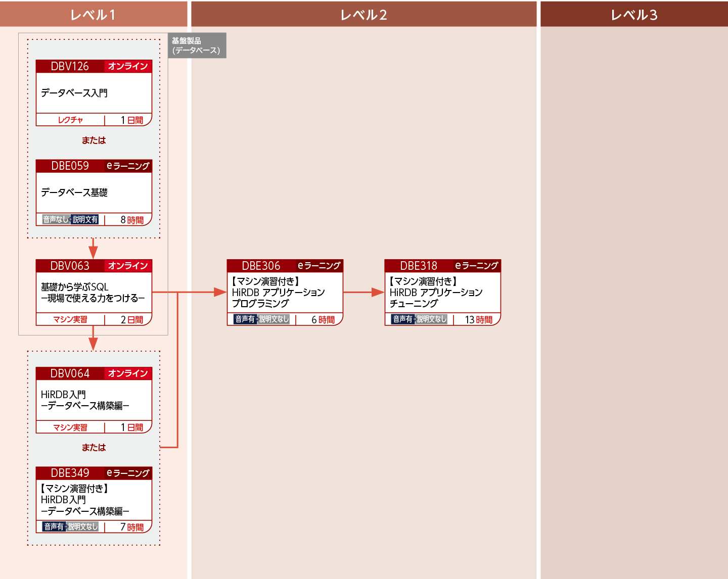This screenshot has width=728, height=579.
Task: Click マシン実習 label on DBV064 card
Action: pos(70,427)
